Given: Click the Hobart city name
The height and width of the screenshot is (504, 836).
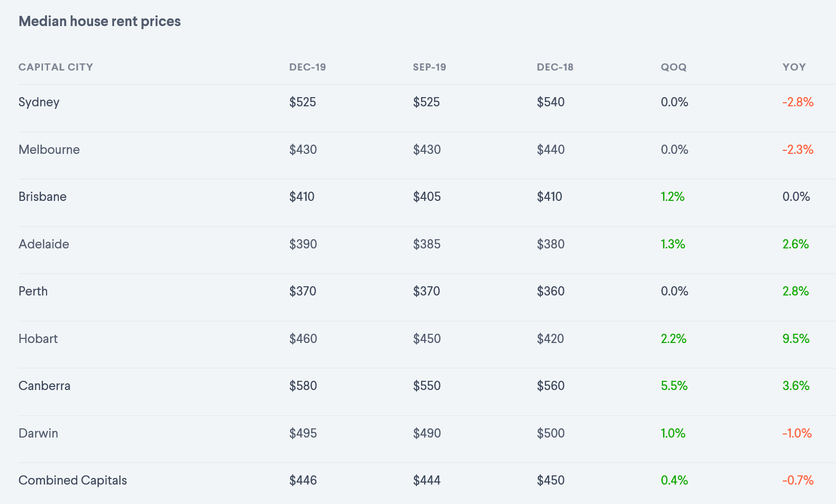Looking at the screenshot, I should point(38,339).
